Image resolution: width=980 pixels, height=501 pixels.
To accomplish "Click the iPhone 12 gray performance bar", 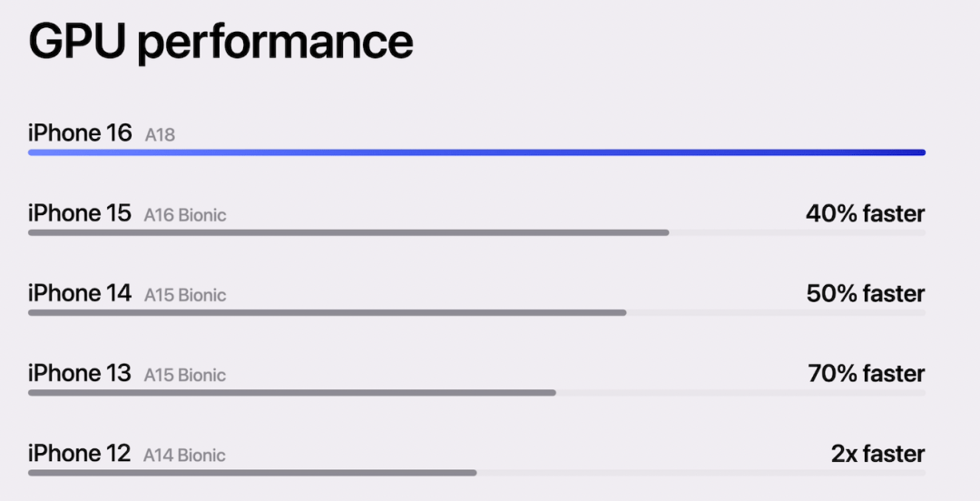I will (252, 473).
